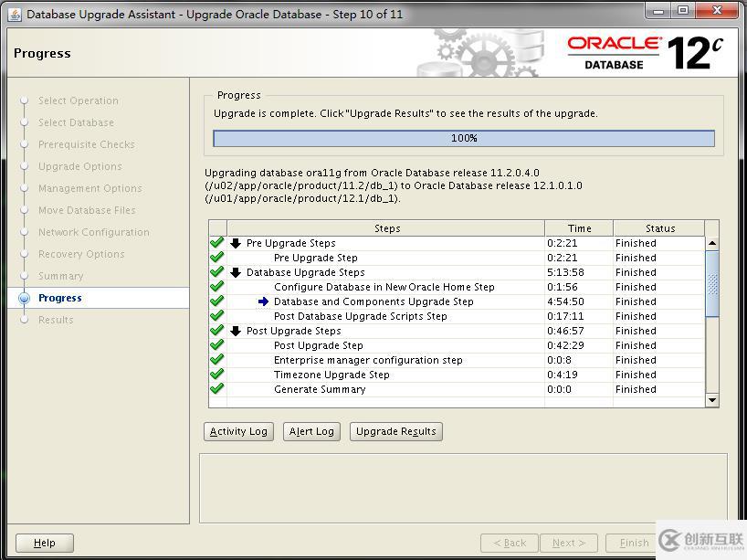The width and height of the screenshot is (747, 560).
Task: View the Upgrade Results
Action: [x=396, y=431]
